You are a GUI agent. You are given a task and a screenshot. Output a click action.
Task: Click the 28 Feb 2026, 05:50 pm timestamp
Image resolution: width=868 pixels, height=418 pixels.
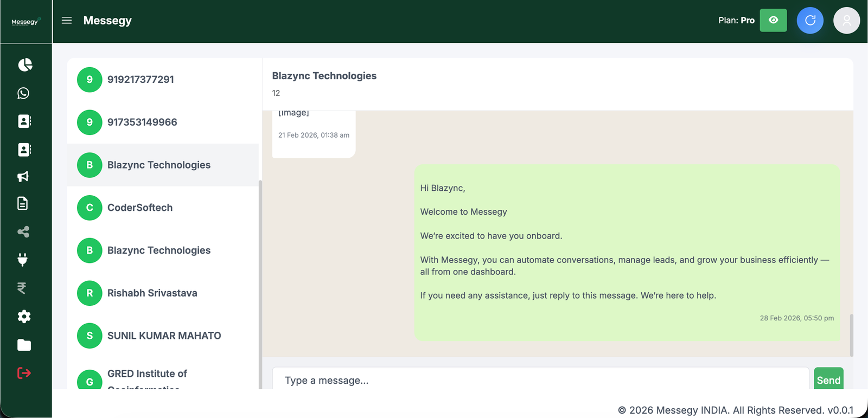(796, 318)
